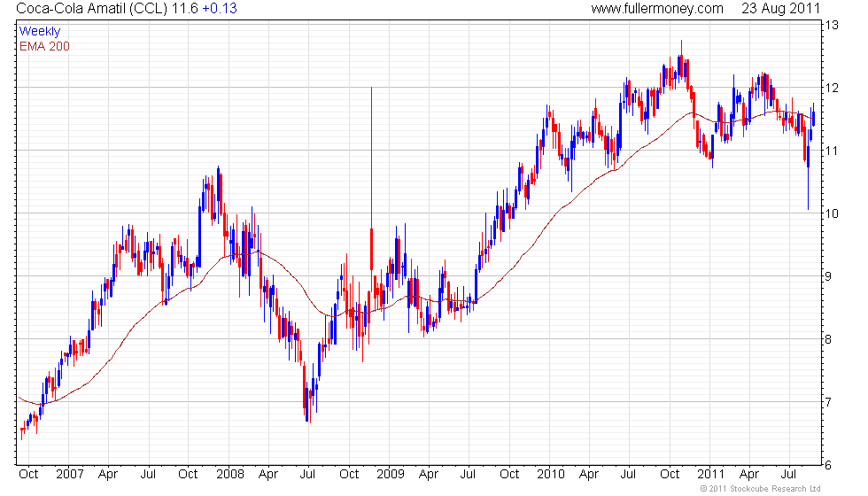Click the 2008 year label on time axis

tap(230, 474)
